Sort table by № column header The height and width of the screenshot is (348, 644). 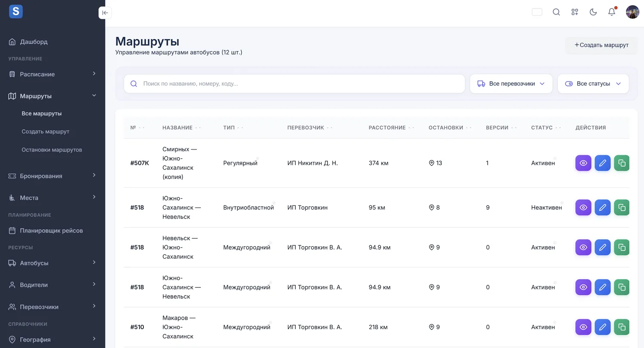(x=137, y=128)
